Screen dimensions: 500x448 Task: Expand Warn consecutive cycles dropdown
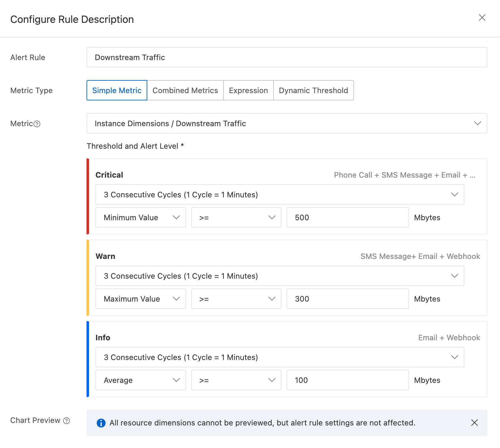280,276
